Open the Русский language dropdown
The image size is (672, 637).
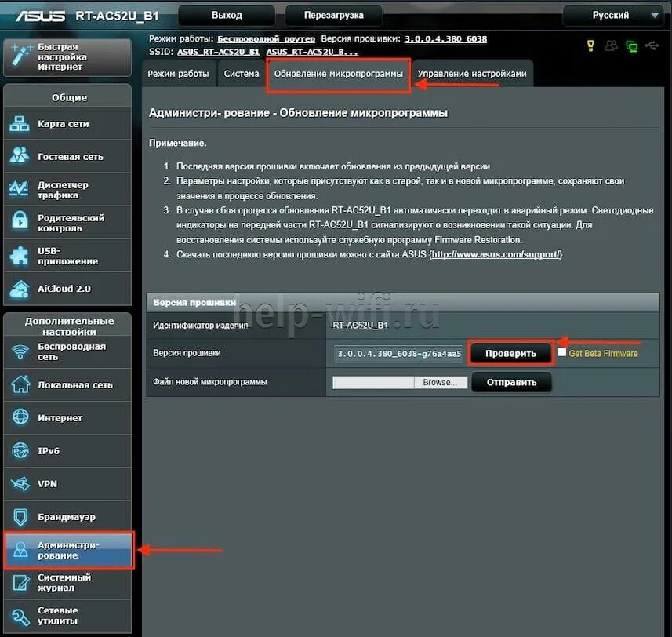pyautogui.click(x=616, y=16)
